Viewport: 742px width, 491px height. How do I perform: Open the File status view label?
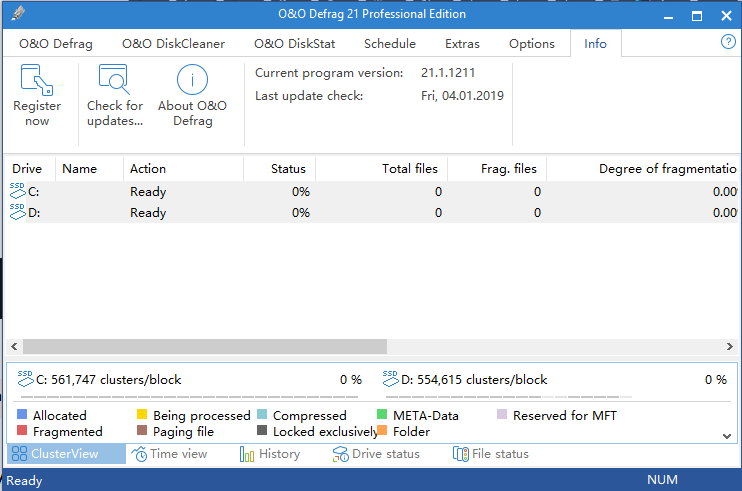click(500, 454)
